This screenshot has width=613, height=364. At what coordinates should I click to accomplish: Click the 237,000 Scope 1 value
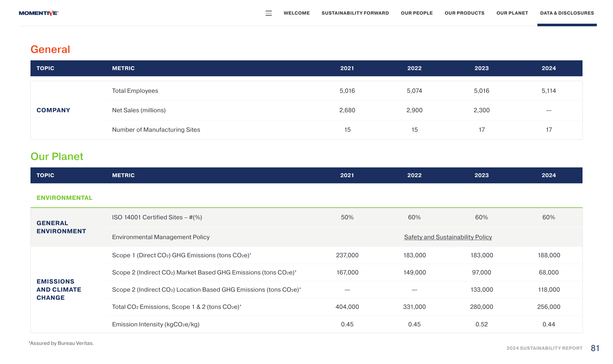pyautogui.click(x=347, y=255)
